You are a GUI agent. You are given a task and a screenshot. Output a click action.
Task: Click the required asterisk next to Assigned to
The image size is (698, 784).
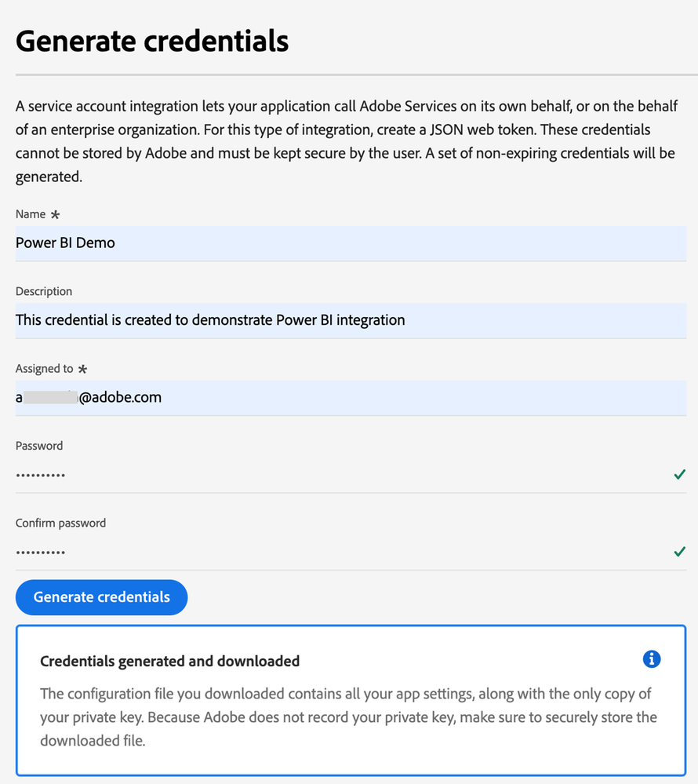[x=82, y=370]
